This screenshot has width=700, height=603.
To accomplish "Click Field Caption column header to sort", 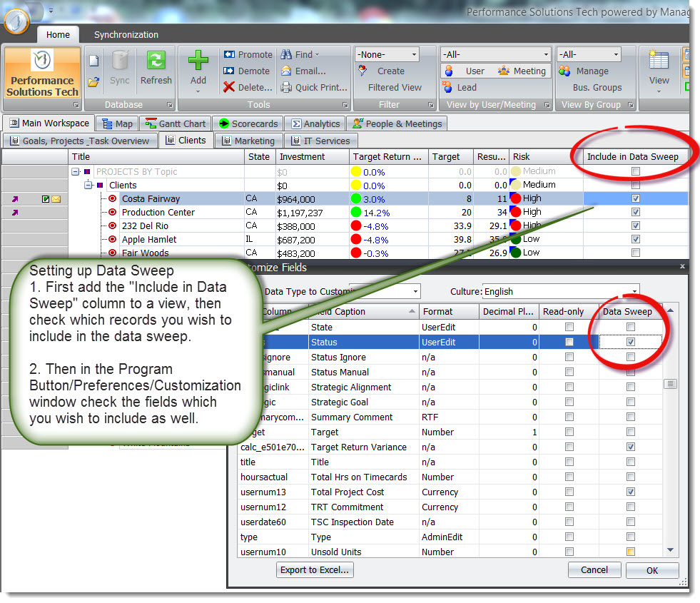I will [x=363, y=312].
